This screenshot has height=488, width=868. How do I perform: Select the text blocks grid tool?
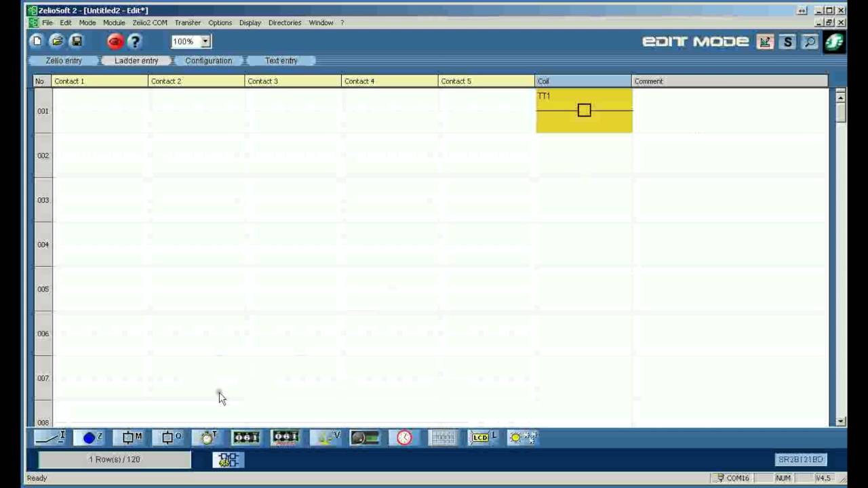443,438
